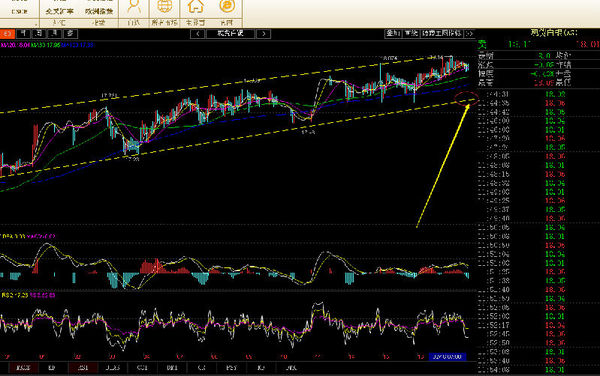Go to next instrument with right chevron

pos(264,34)
